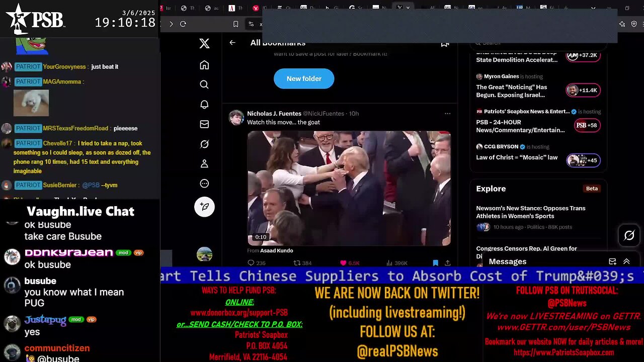This screenshot has height=362, width=644.
Task: Open MAGAmomma's image in chat
Action: [x=31, y=103]
